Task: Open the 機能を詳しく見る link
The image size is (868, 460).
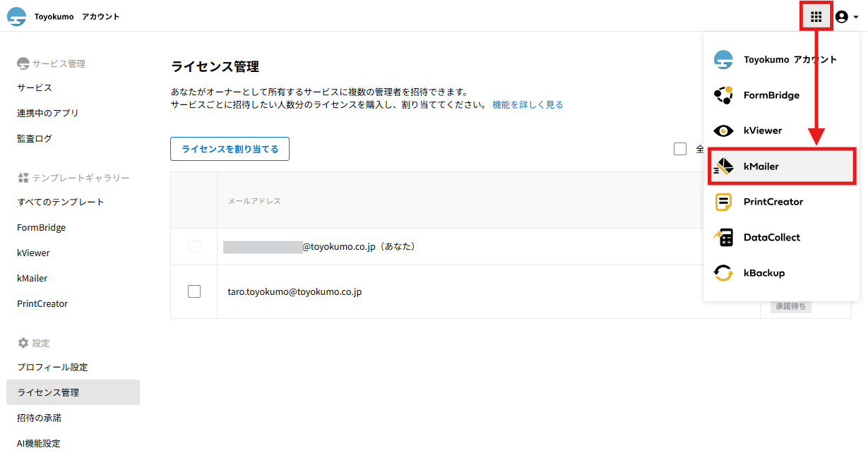Action: [528, 104]
